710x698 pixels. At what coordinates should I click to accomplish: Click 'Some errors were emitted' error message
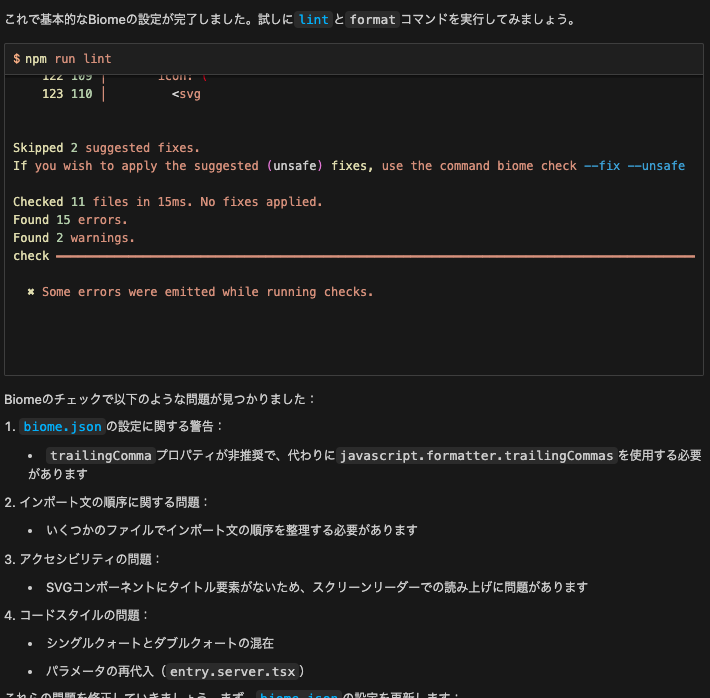(x=208, y=292)
